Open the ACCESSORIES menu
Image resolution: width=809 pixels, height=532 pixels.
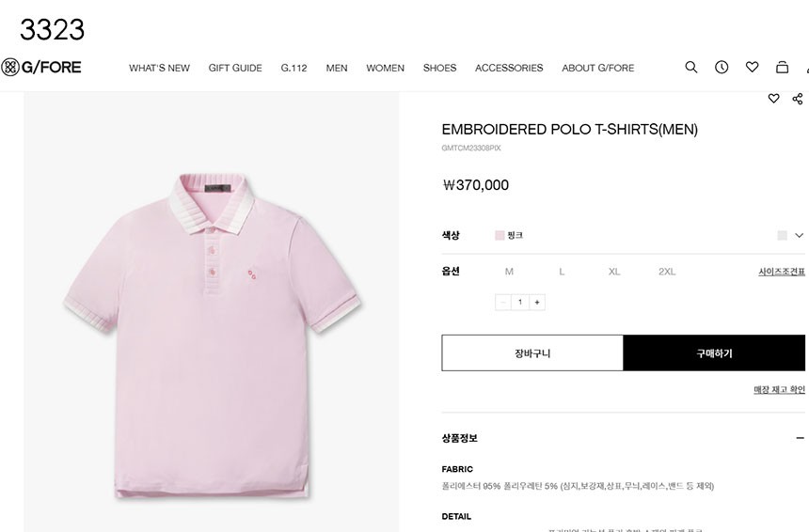(509, 68)
